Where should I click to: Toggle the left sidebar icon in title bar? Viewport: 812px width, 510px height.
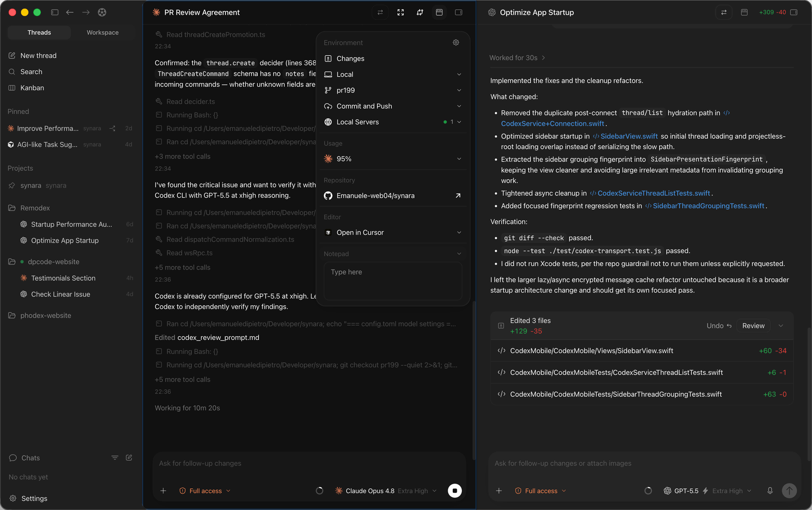pos(55,12)
